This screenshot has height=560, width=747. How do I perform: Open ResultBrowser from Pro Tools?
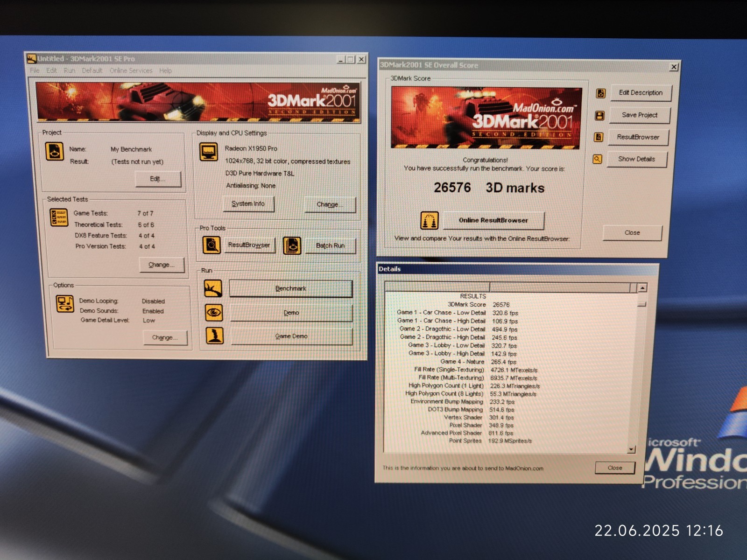(x=249, y=245)
